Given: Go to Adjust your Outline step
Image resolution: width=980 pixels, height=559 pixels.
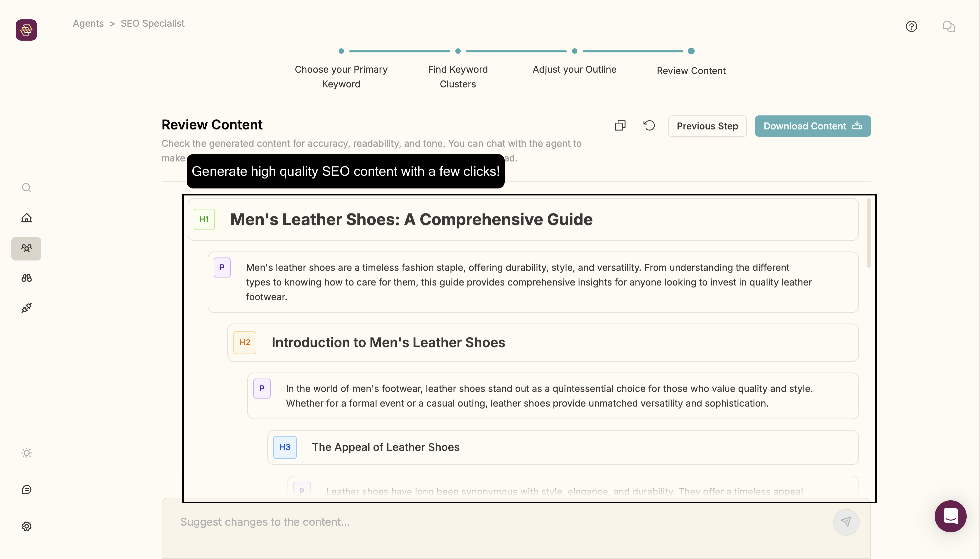Looking at the screenshot, I should coord(574,69).
